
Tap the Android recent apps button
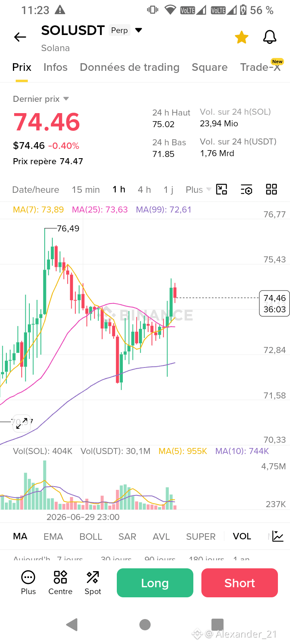217,625
